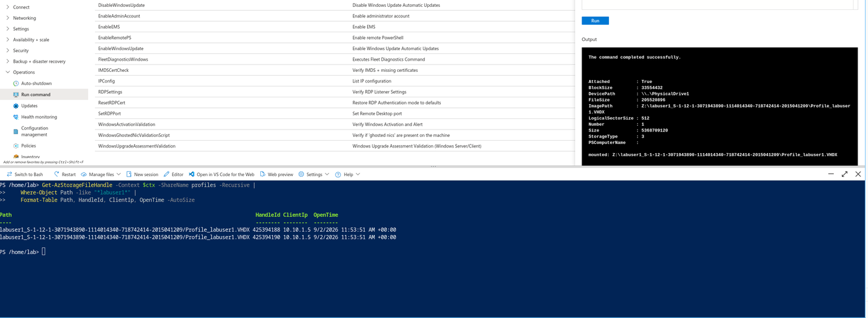Screen dimensions: 868x318
Task: Select the Run command icon in sidebar
Action: tap(16, 95)
